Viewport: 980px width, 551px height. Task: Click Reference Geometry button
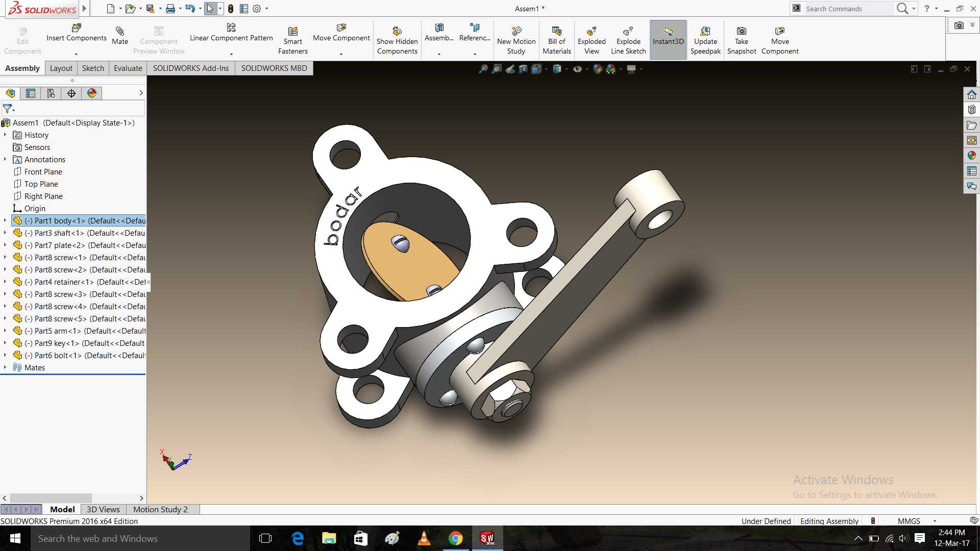475,33
